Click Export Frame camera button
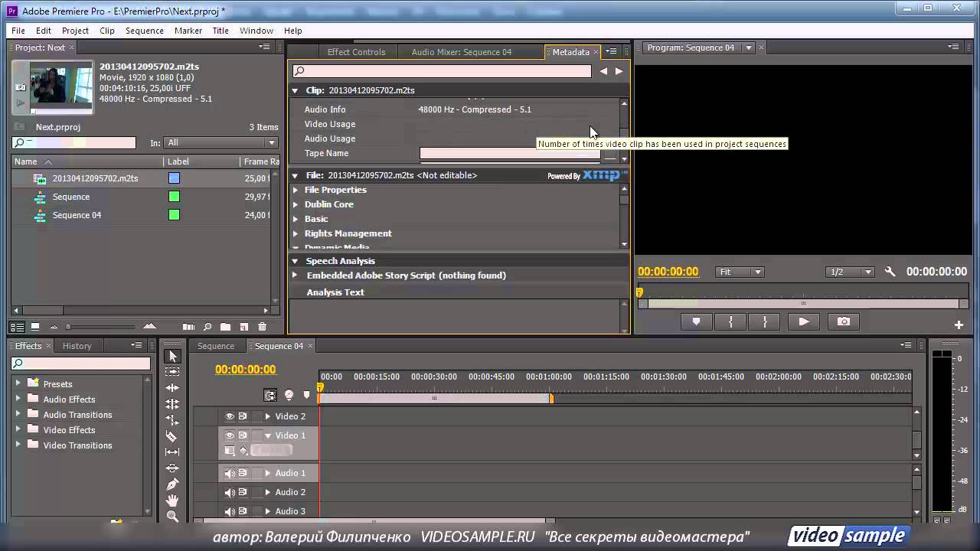The height and width of the screenshot is (551, 980). tap(843, 322)
